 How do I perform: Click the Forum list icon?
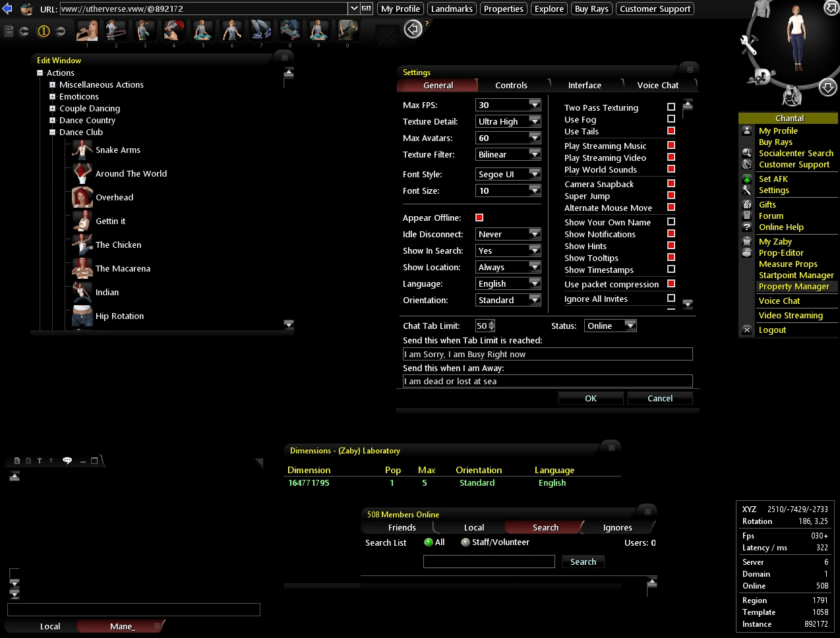[746, 216]
